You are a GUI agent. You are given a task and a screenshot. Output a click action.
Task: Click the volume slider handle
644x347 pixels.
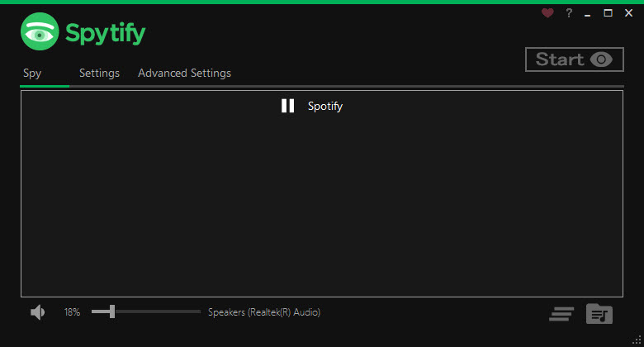click(x=112, y=311)
